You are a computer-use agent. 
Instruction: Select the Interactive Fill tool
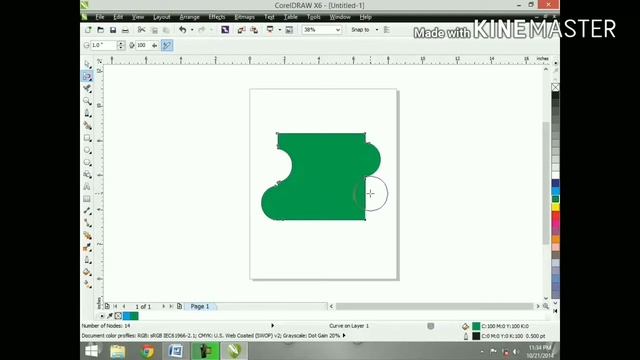coord(87,284)
